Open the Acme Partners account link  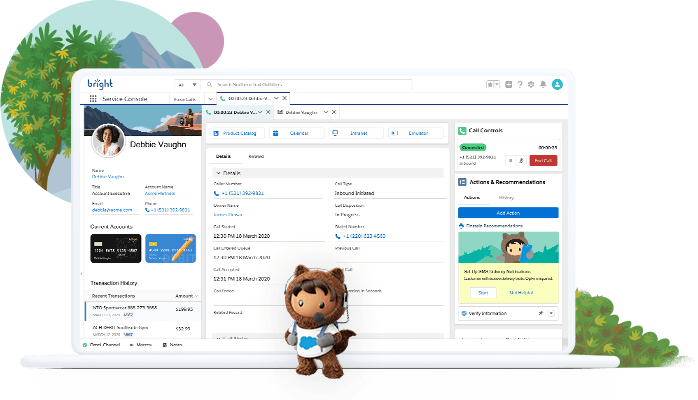[160, 194]
